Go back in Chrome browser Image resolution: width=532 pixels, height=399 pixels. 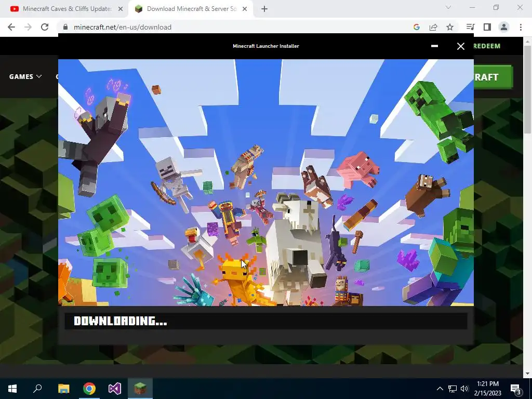tap(11, 27)
